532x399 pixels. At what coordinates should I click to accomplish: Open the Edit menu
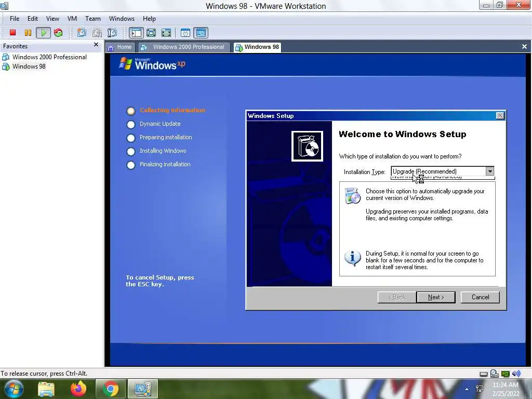(x=33, y=19)
